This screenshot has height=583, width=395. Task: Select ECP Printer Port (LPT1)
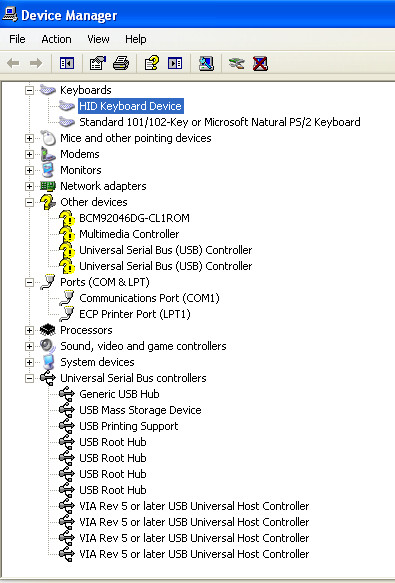click(135, 314)
